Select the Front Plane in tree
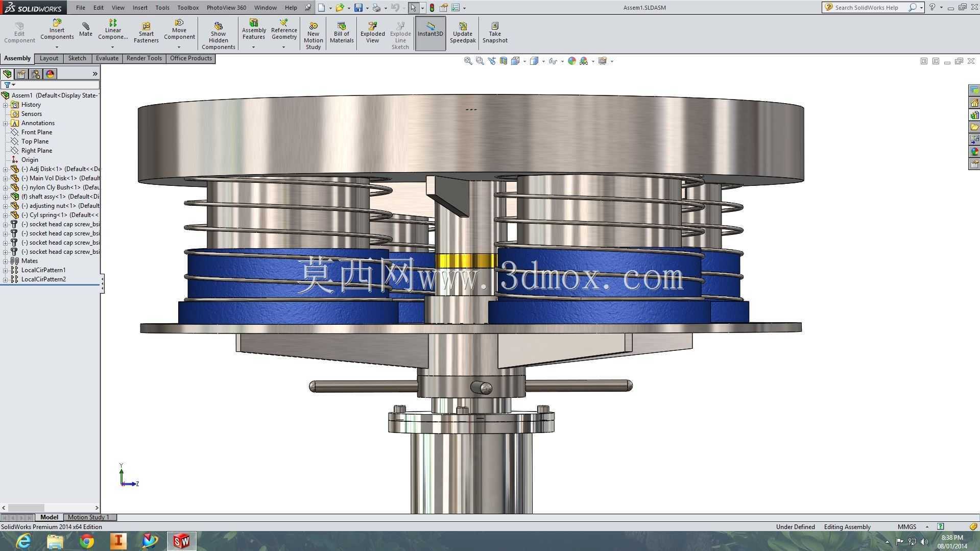The height and width of the screenshot is (551, 980). [x=36, y=132]
